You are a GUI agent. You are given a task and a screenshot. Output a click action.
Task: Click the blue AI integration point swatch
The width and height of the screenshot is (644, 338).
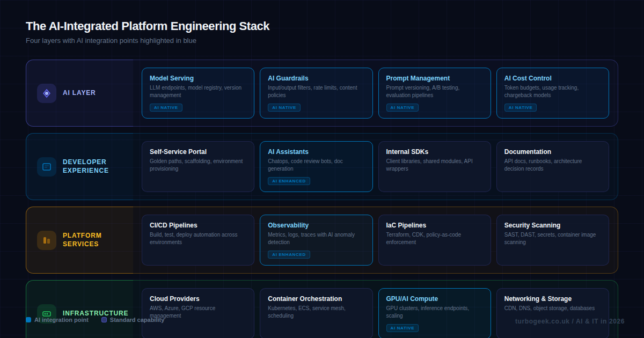click(x=28, y=320)
